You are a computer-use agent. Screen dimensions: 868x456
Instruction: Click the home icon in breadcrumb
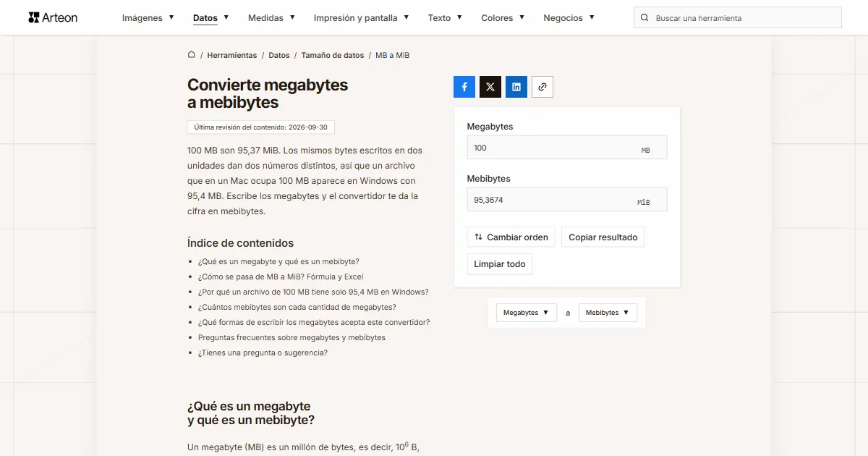[x=192, y=55]
